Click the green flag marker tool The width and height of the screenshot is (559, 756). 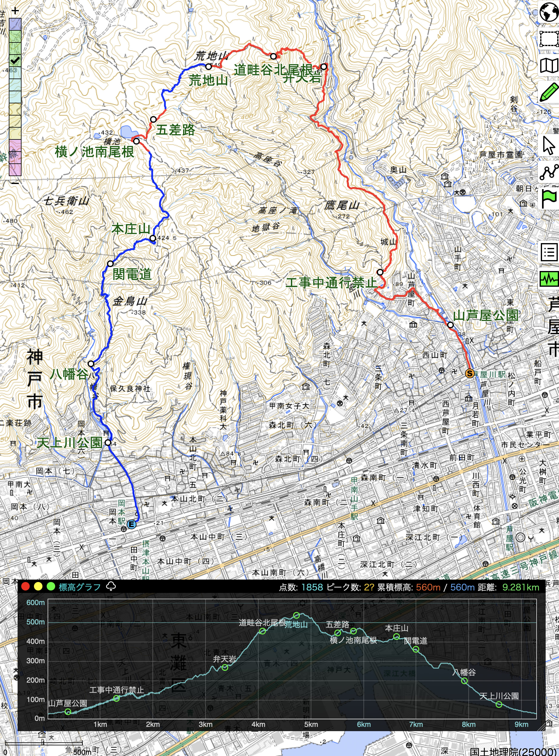tap(548, 198)
